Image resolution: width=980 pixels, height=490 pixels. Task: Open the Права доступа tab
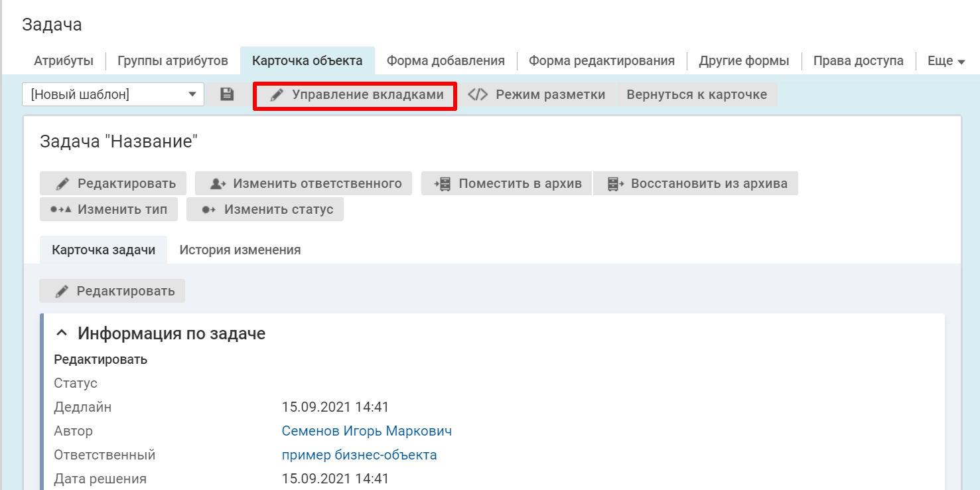pyautogui.click(x=858, y=61)
